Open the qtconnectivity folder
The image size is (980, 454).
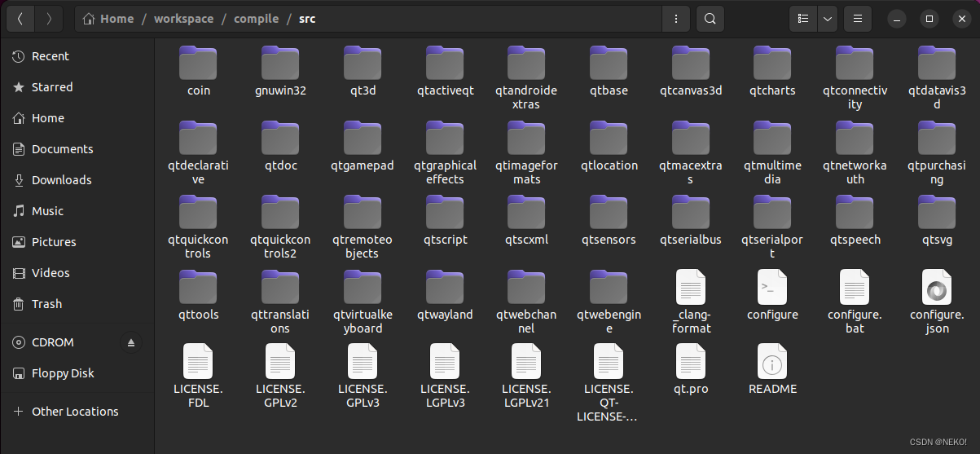[855, 77]
